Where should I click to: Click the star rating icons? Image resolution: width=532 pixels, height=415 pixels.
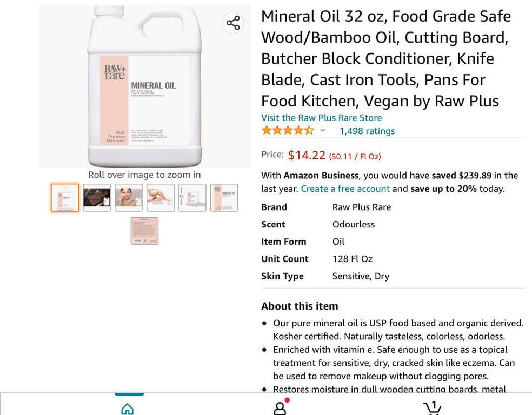pos(287,131)
